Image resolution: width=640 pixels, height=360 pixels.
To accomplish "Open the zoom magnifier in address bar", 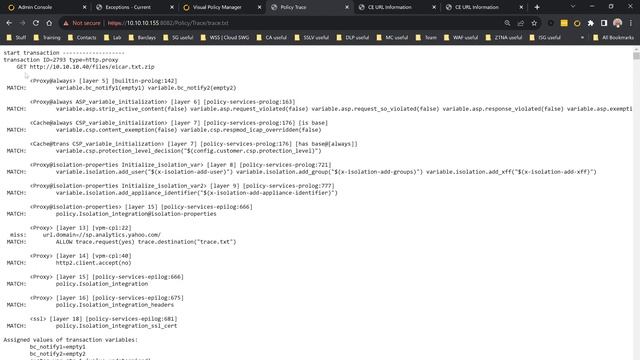I will point(507,23).
